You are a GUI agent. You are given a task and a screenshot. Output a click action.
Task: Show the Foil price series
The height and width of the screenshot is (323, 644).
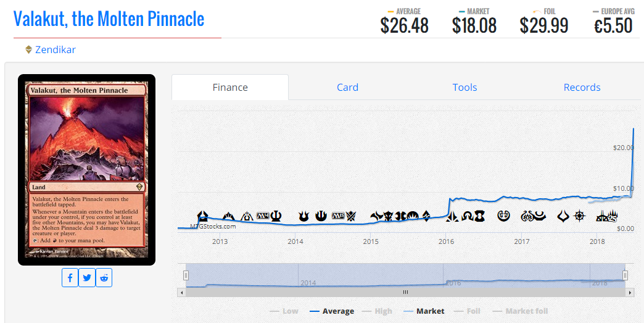click(468, 311)
